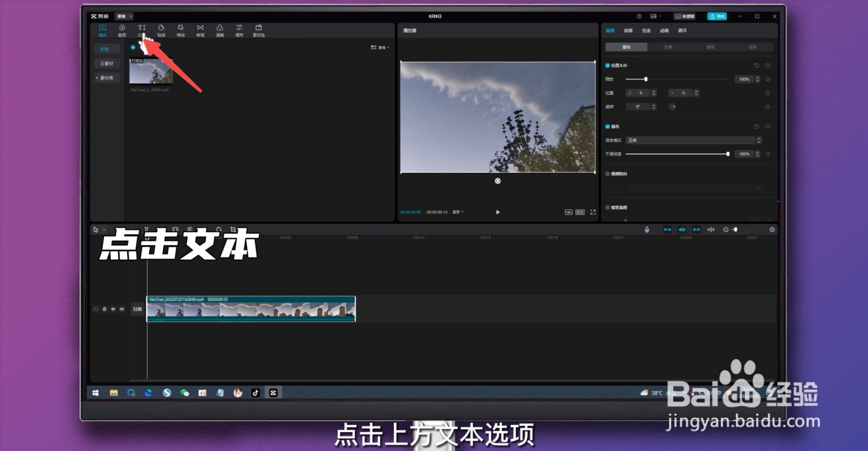Enable the 智能美颜 beauty checkbox

click(608, 208)
